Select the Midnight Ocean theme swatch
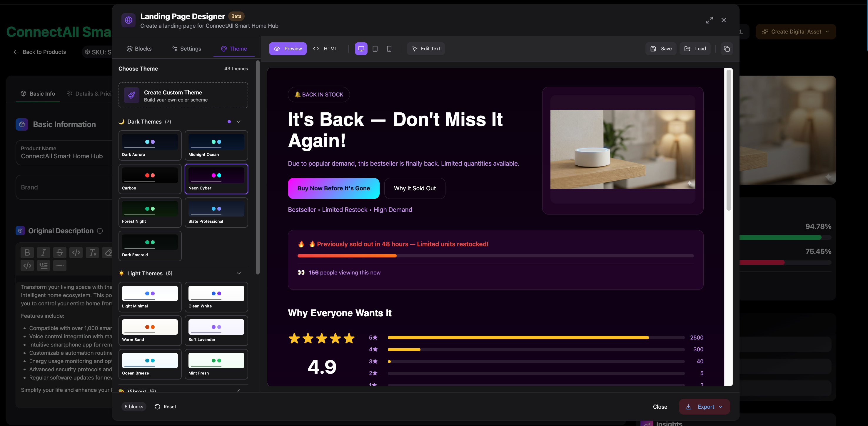Image resolution: width=868 pixels, height=426 pixels. pyautogui.click(x=216, y=145)
